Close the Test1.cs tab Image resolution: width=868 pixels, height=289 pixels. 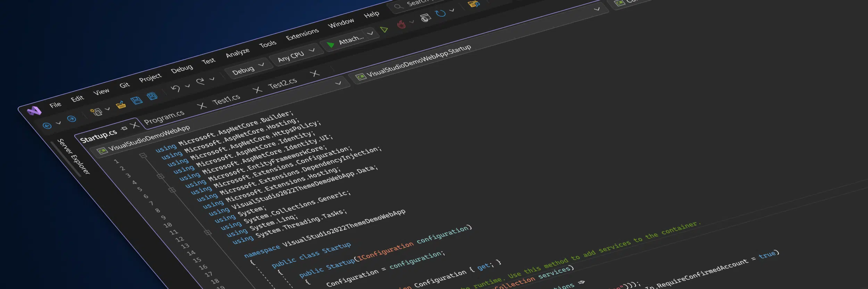point(257,90)
